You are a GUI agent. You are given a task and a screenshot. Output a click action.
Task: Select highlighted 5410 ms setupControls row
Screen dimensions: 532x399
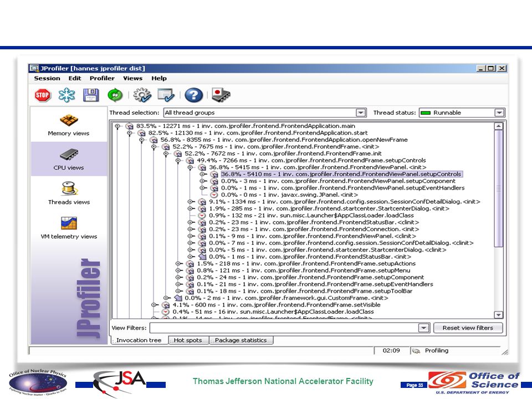coord(341,174)
